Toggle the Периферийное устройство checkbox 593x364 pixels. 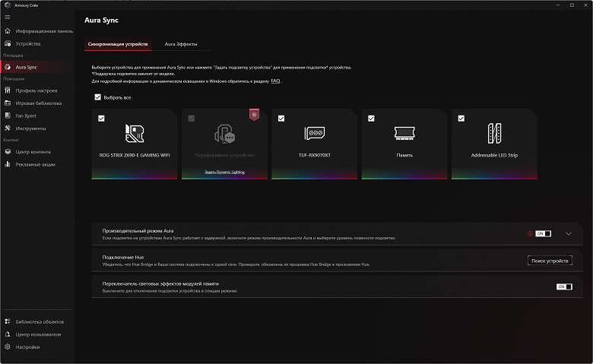192,119
